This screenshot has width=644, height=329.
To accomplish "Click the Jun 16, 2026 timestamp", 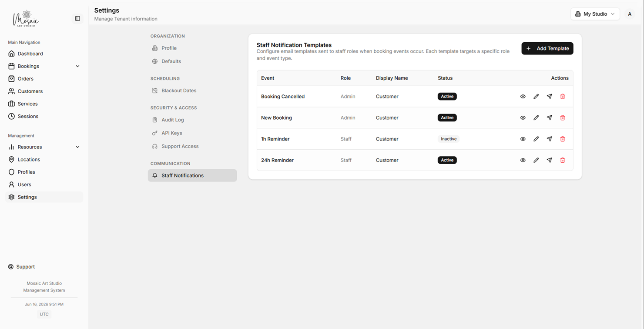I will click(x=44, y=305).
